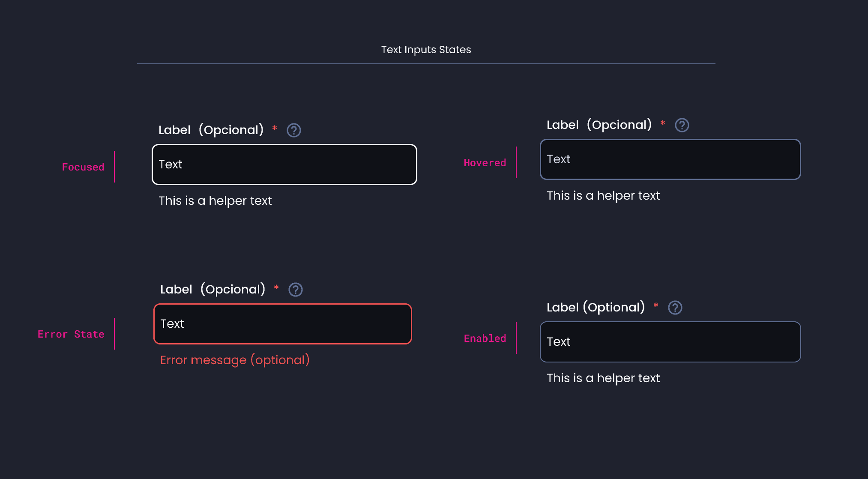The image size is (868, 479).
Task: Click the Hovered state label
Action: [485, 163]
